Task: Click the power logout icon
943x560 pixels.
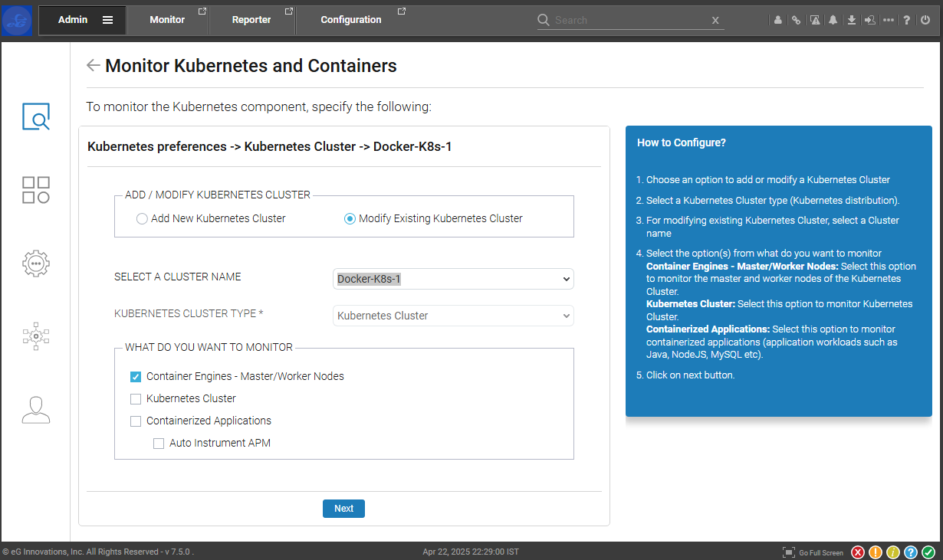Action: pos(925,21)
